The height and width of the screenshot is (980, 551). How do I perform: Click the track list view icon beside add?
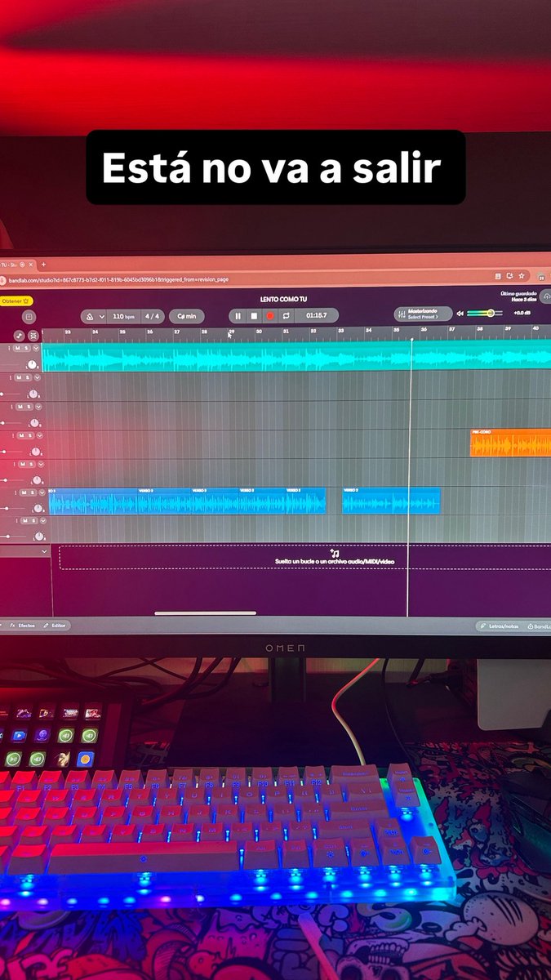33,336
